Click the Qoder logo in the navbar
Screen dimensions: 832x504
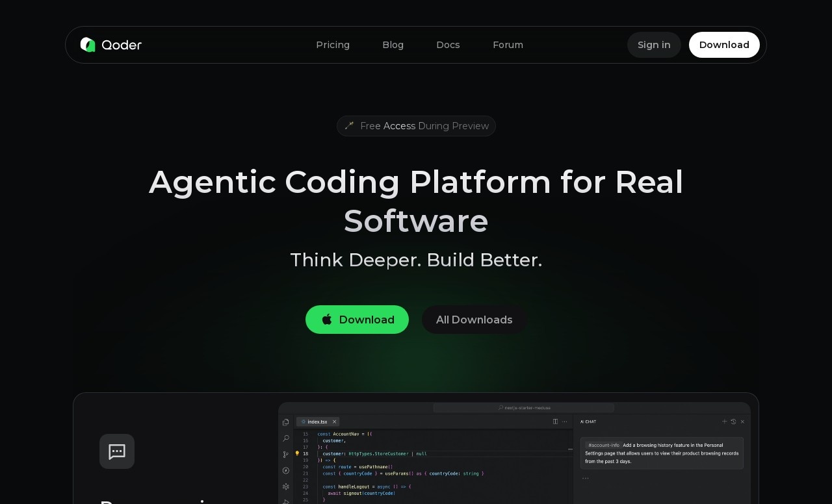point(111,45)
